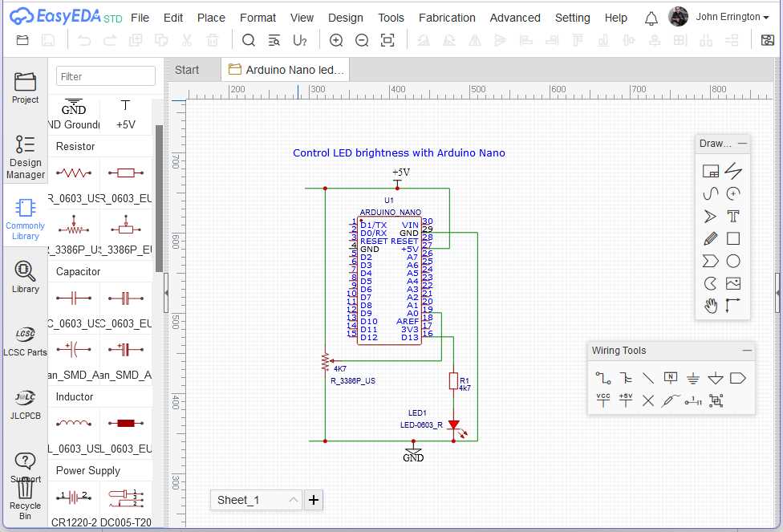
Task: Select the Net Port tool
Action: point(737,378)
